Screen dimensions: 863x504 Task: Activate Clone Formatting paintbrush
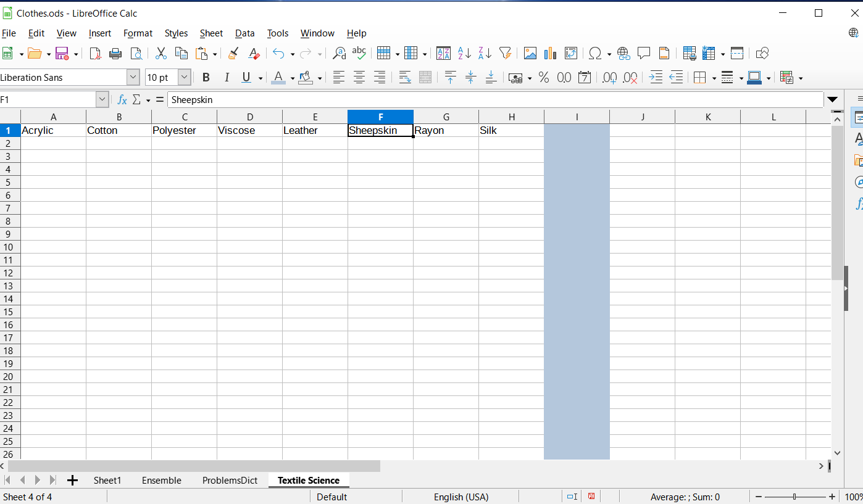233,54
